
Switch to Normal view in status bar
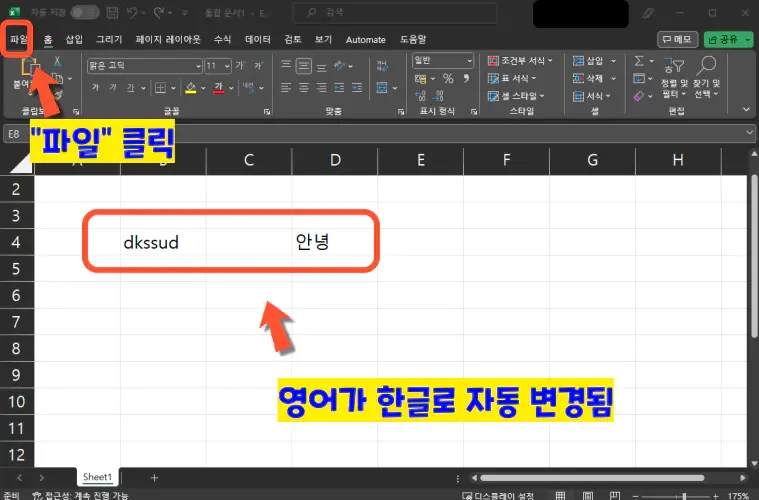click(x=560, y=495)
